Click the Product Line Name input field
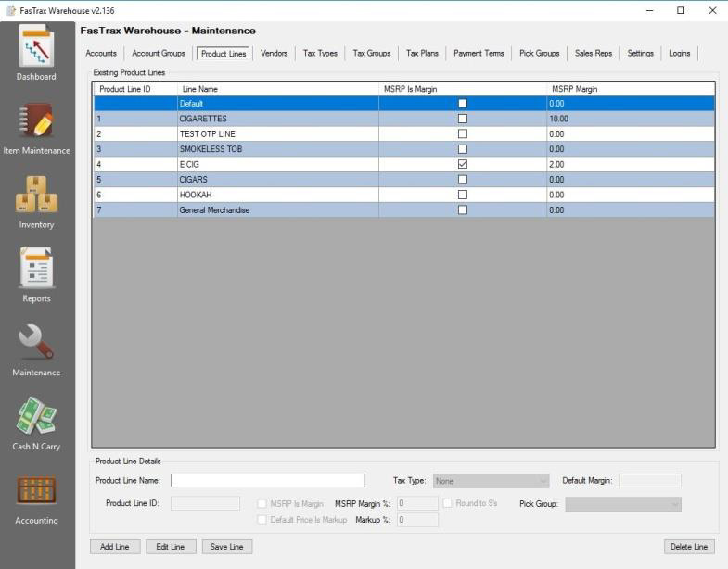Image resolution: width=728 pixels, height=569 pixels. click(267, 480)
